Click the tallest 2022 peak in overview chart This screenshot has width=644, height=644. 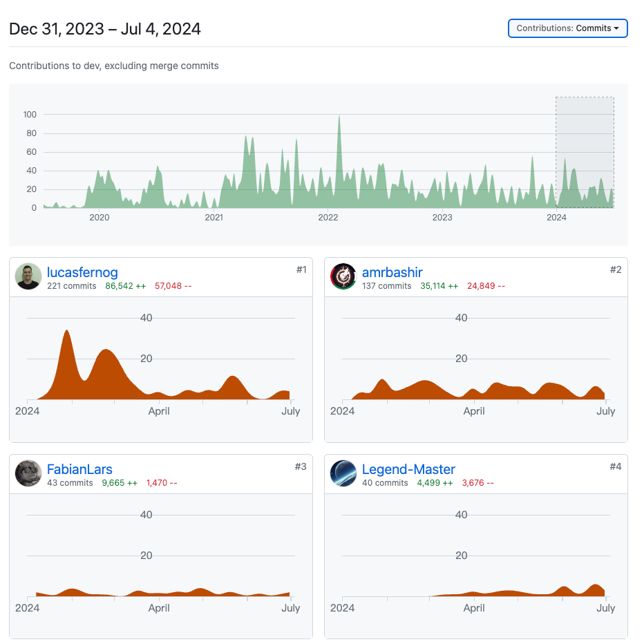click(x=339, y=117)
